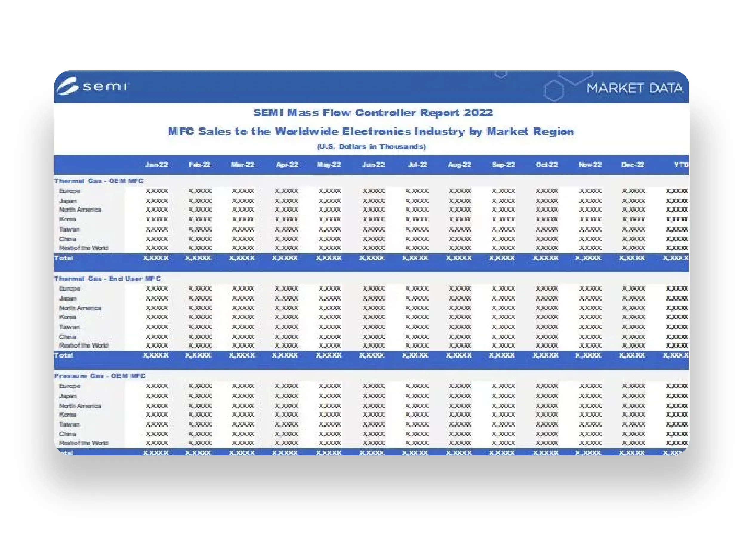Screen dimensions: 746x560
Task: Select the Dec-22 column header
Action: pos(633,164)
